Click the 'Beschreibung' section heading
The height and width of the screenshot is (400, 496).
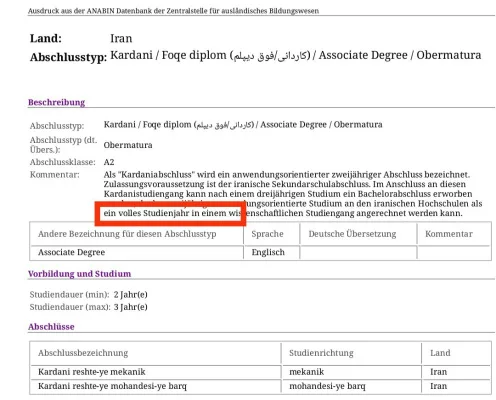56,102
